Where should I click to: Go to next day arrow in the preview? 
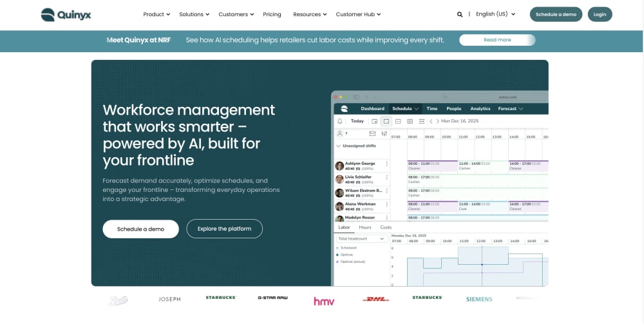pyautogui.click(x=437, y=121)
